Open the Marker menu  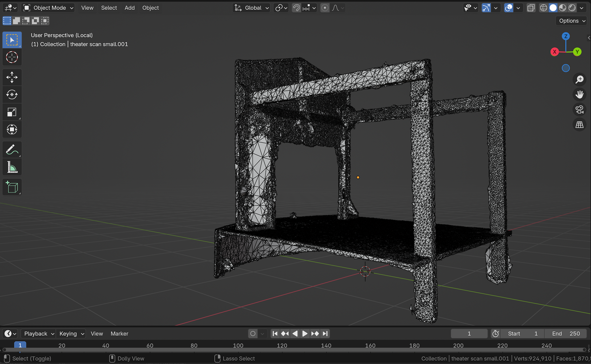pyautogui.click(x=119, y=334)
